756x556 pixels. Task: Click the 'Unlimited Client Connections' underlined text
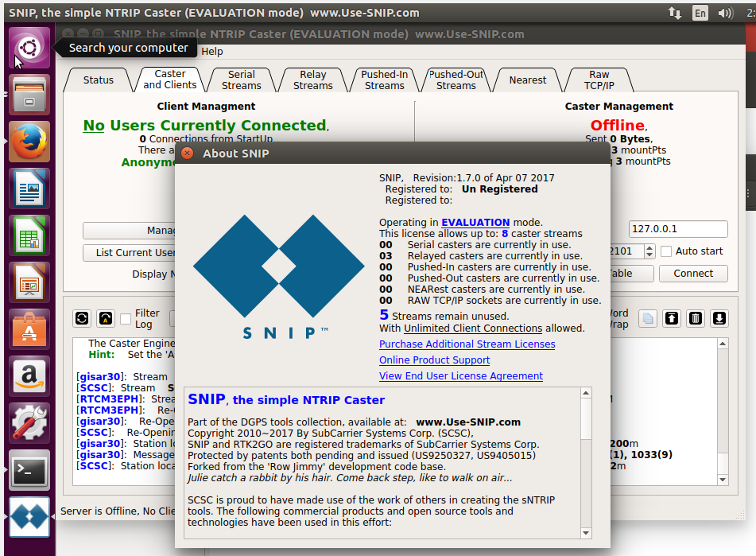click(x=473, y=329)
